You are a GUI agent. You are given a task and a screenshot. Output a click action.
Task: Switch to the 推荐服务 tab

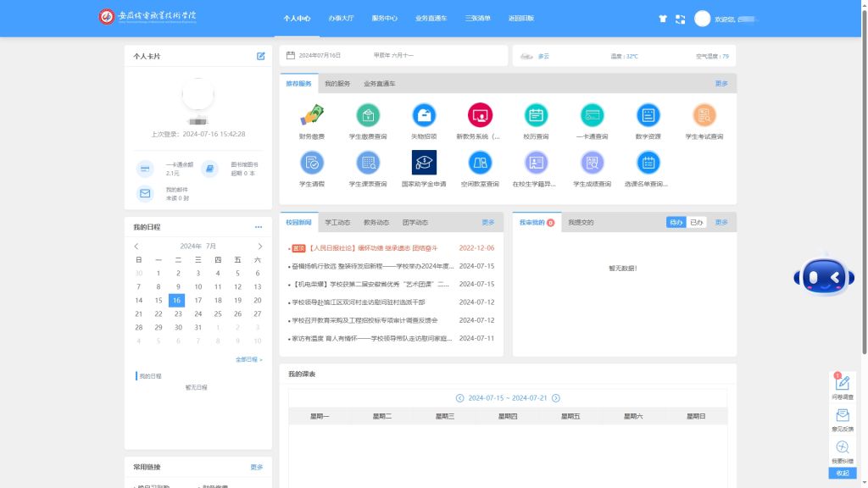[x=299, y=84]
